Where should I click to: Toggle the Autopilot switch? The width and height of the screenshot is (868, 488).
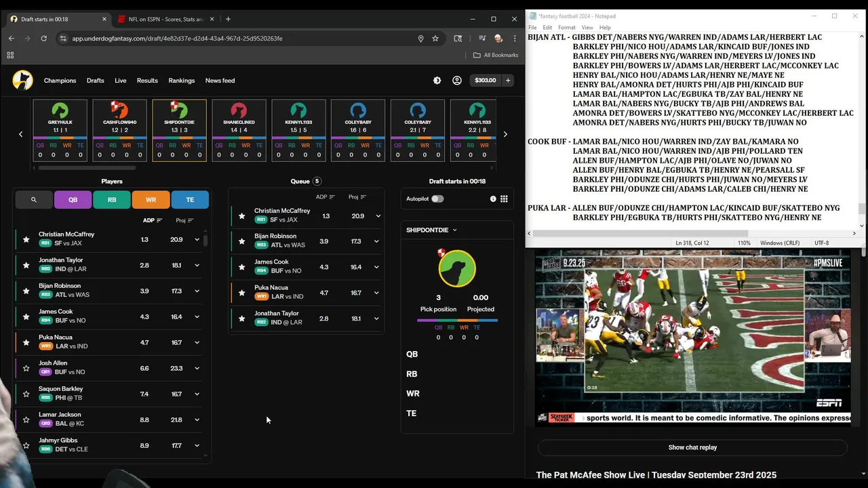(437, 199)
